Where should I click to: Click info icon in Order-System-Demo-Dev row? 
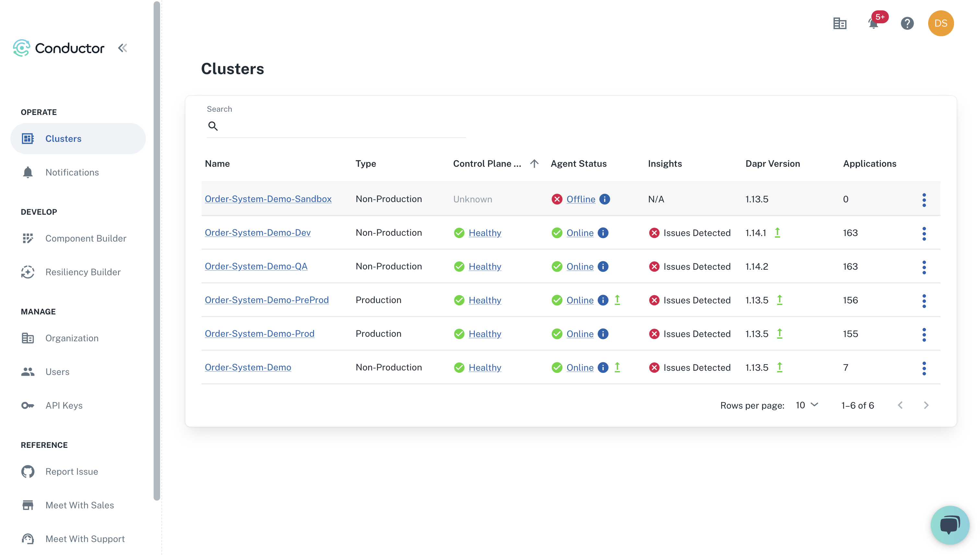coord(603,233)
